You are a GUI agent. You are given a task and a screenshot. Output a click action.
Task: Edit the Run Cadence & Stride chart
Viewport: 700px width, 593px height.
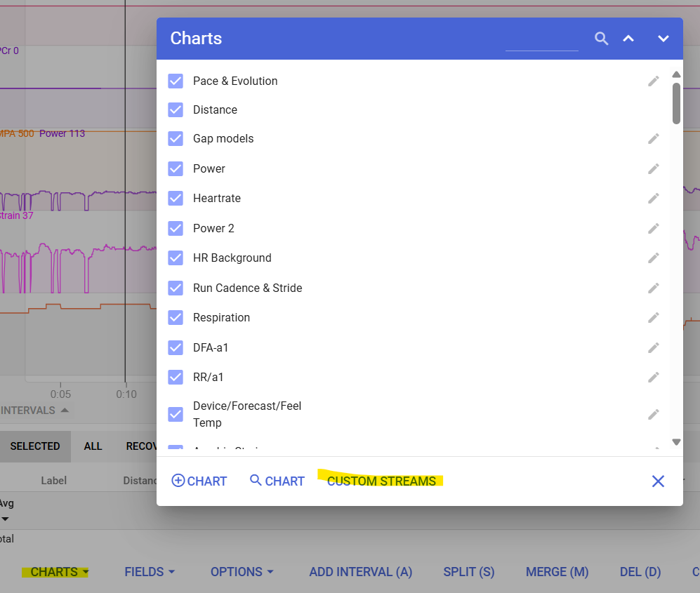[x=654, y=288]
